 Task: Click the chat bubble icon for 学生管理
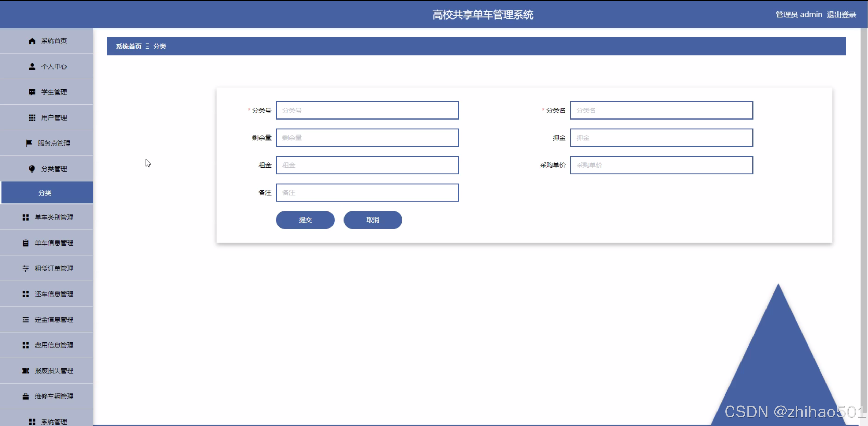point(32,92)
